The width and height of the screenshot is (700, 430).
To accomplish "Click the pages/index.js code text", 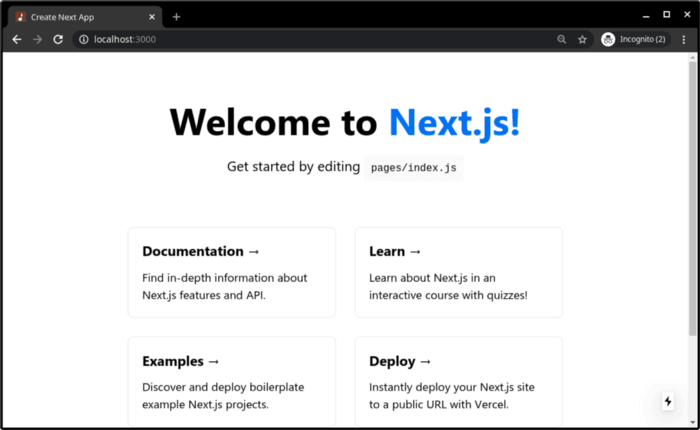I will 413,168.
